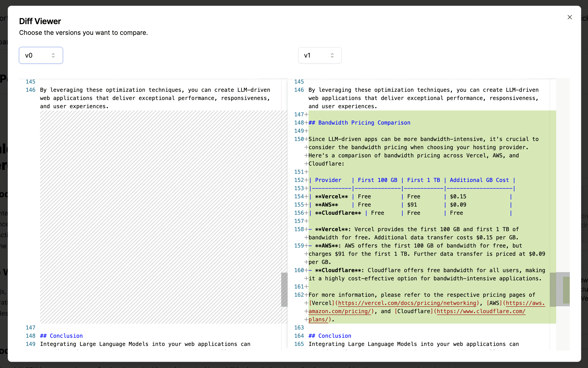The width and height of the screenshot is (588, 368).
Task: Click the left pane vertical scrollbar thumb
Action: point(284,289)
